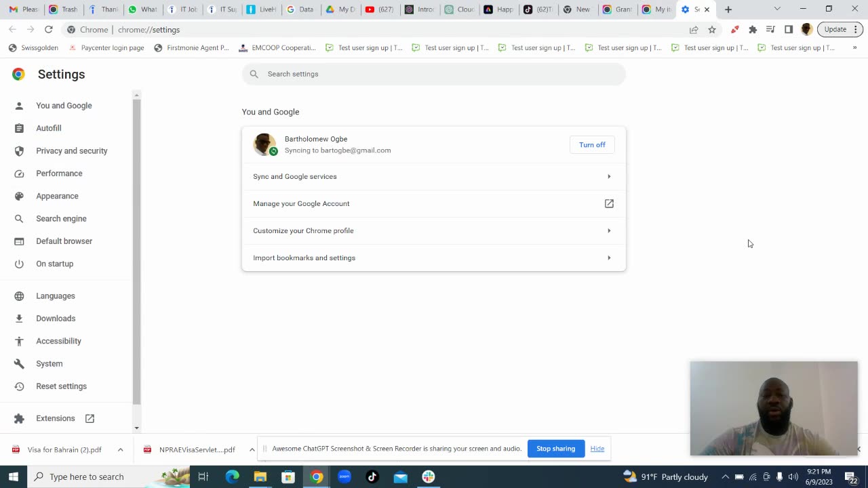Screen dimensions: 868x488
Task: Click the Extensions puzzle icon in sidebar
Action: tap(19, 419)
